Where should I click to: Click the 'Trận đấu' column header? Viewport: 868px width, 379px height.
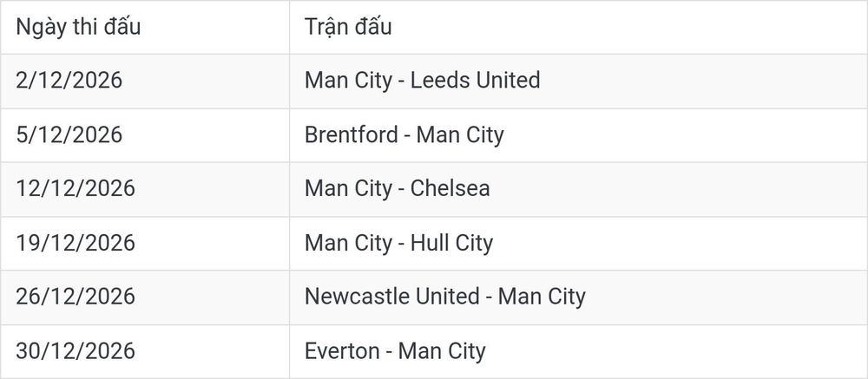(x=348, y=27)
